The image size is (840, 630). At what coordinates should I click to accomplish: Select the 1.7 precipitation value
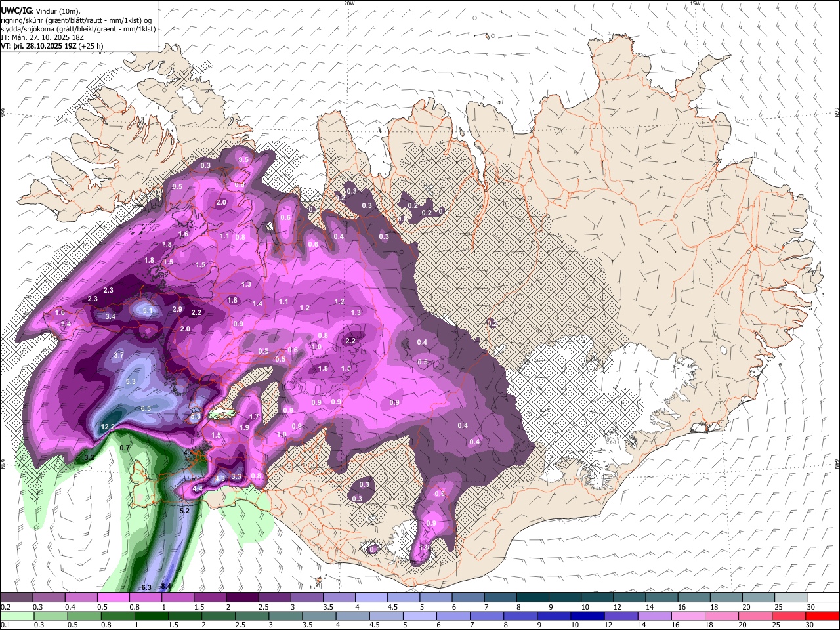(x=255, y=417)
